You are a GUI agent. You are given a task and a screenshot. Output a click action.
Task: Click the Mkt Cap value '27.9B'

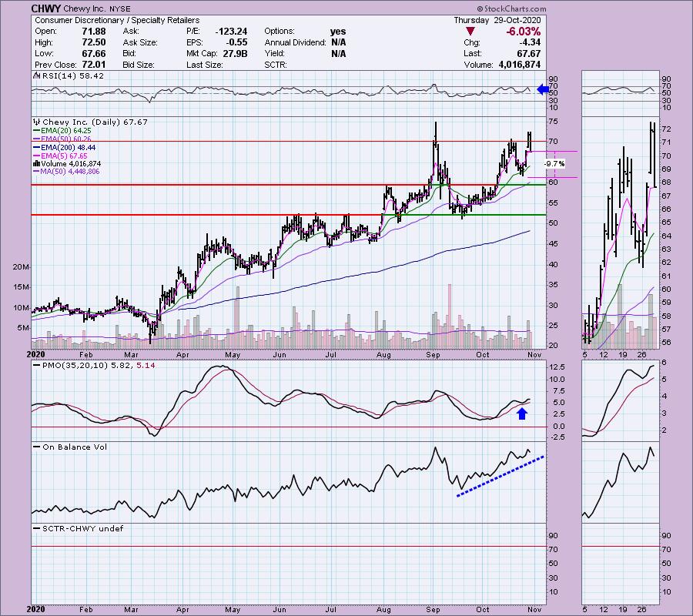pyautogui.click(x=235, y=53)
